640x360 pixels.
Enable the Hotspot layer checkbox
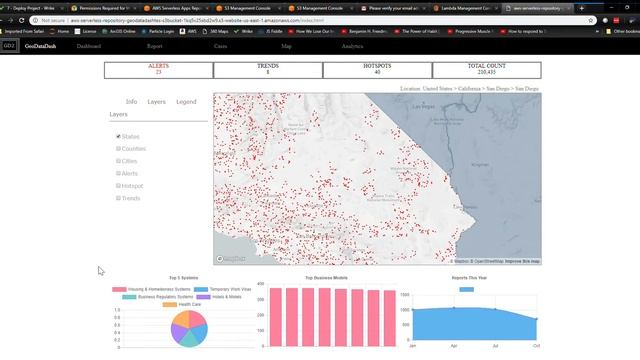[x=118, y=186]
